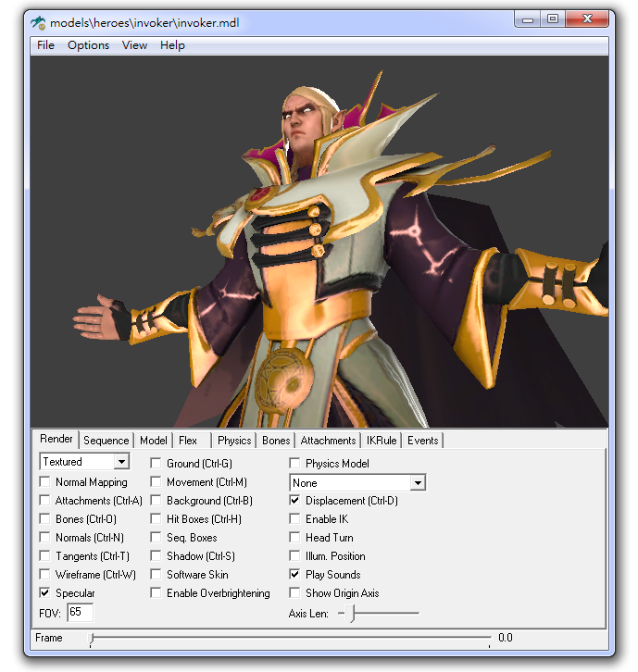Toggle Software Skin checkbox
Viewport: 638px width, 672px height.
(156, 574)
